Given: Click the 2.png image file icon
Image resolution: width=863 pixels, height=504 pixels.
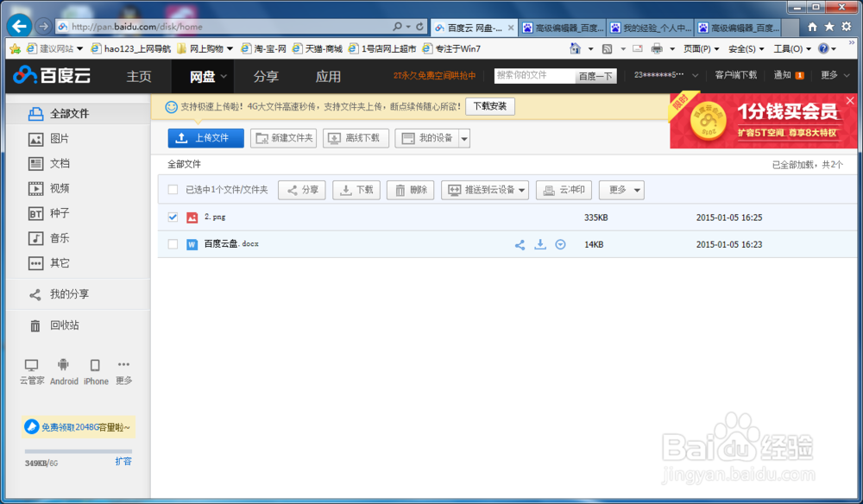Looking at the screenshot, I should pyautogui.click(x=192, y=217).
